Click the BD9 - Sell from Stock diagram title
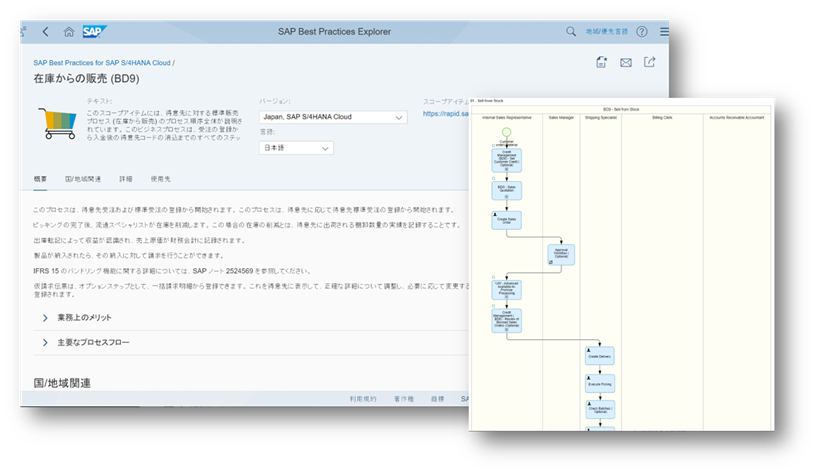The image size is (816, 473). click(x=621, y=109)
